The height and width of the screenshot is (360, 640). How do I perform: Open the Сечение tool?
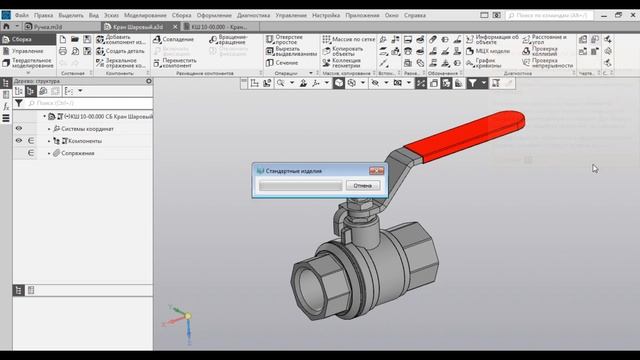282,63
